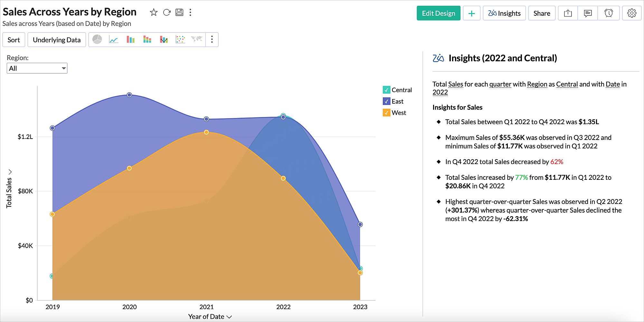Uncheck the Central legend checkbox
The height and width of the screenshot is (322, 644).
click(386, 90)
